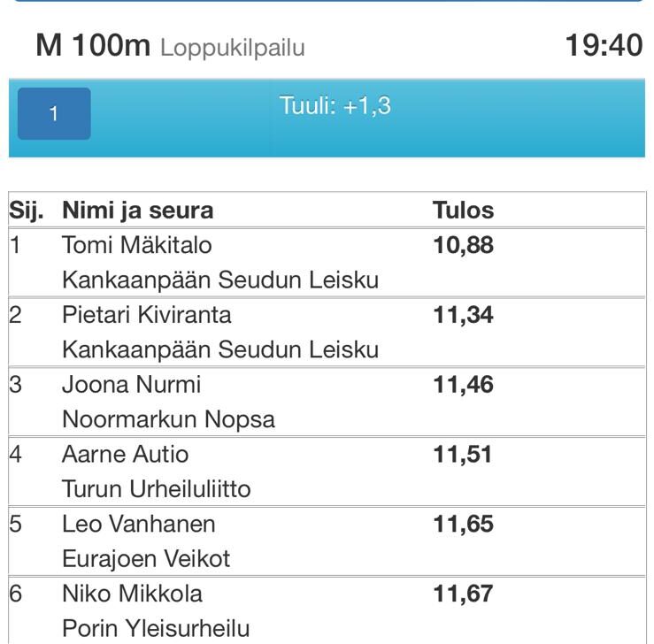Select club Porin Yleisurheilu

tap(156, 628)
